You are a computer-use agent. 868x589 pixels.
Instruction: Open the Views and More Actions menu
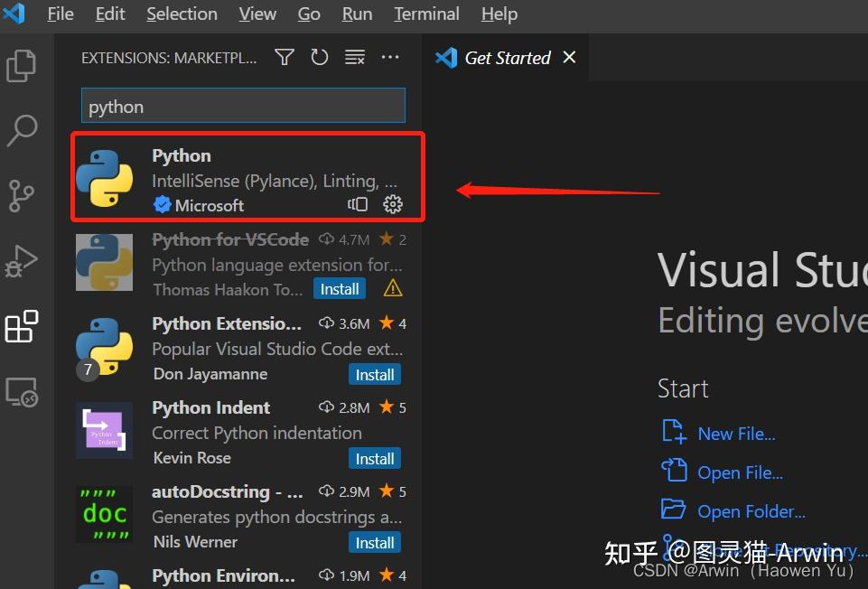[390, 56]
